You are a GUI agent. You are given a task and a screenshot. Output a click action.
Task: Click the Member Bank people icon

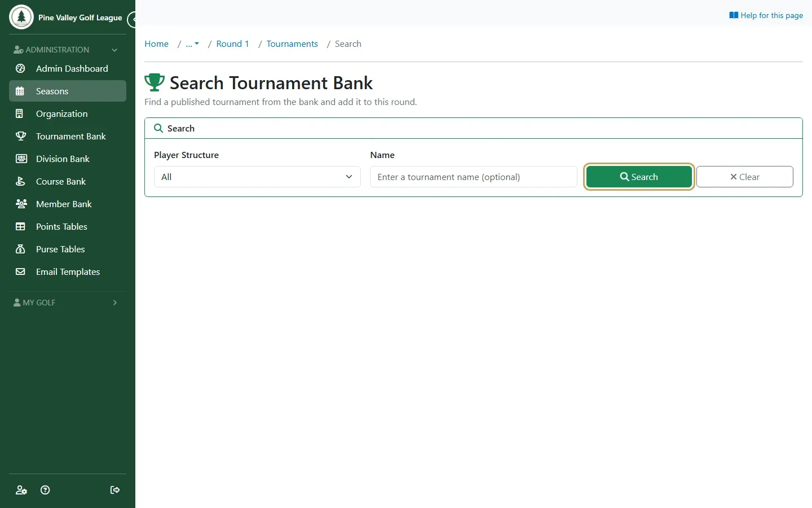[21, 204]
